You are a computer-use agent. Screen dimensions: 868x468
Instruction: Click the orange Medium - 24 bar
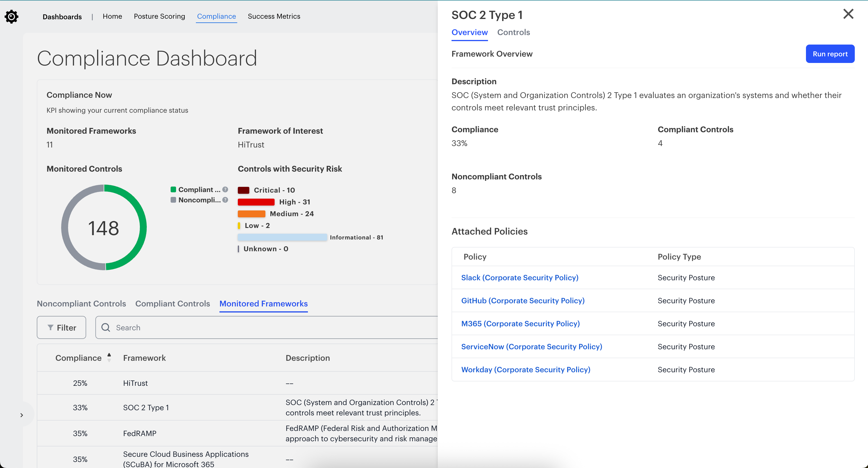click(x=251, y=214)
